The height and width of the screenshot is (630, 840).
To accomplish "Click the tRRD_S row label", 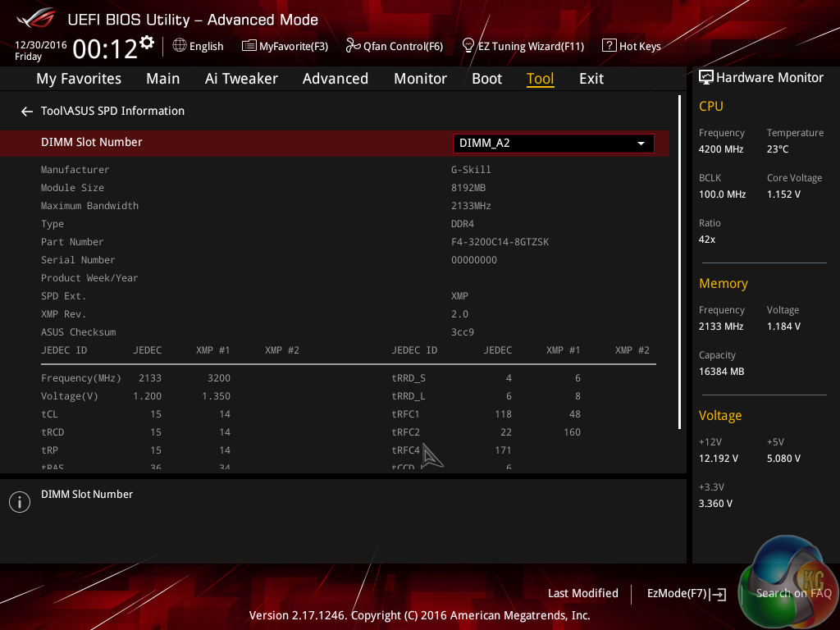I will 409,378.
